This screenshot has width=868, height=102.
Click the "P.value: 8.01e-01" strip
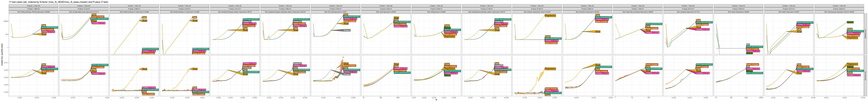pyautogui.click(x=688, y=9)
